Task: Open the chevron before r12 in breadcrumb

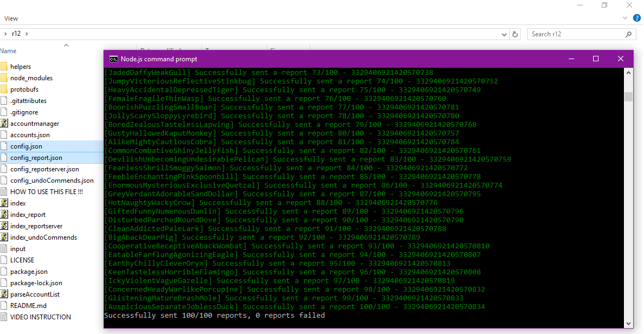Action: [x=5, y=34]
